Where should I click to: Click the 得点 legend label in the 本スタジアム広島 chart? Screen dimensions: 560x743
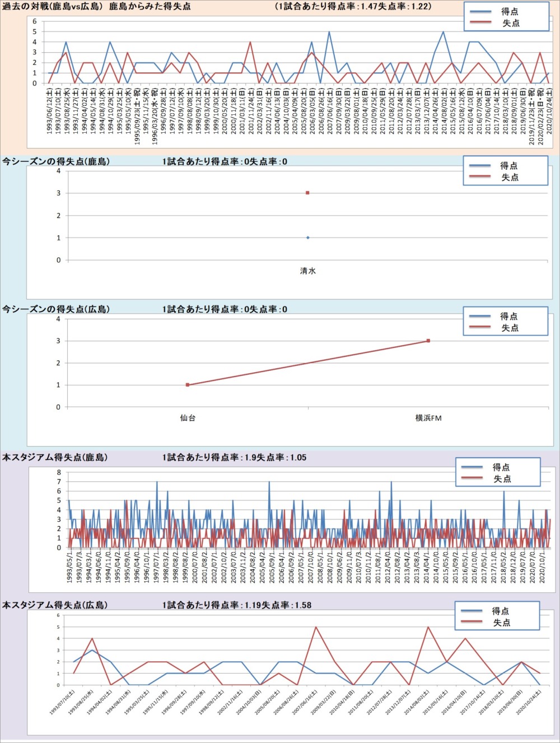tap(501, 611)
